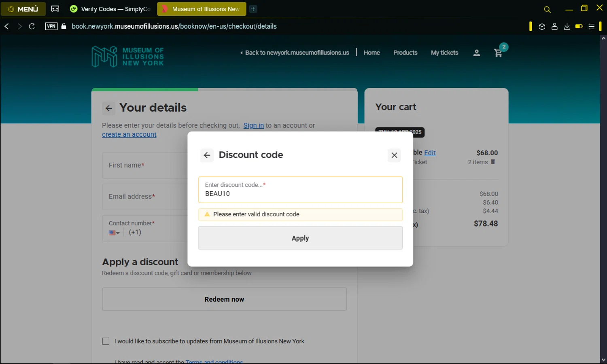Screen dimensions: 607x364
Task: Click the '2 items' text in the cart
Action: [478, 162]
